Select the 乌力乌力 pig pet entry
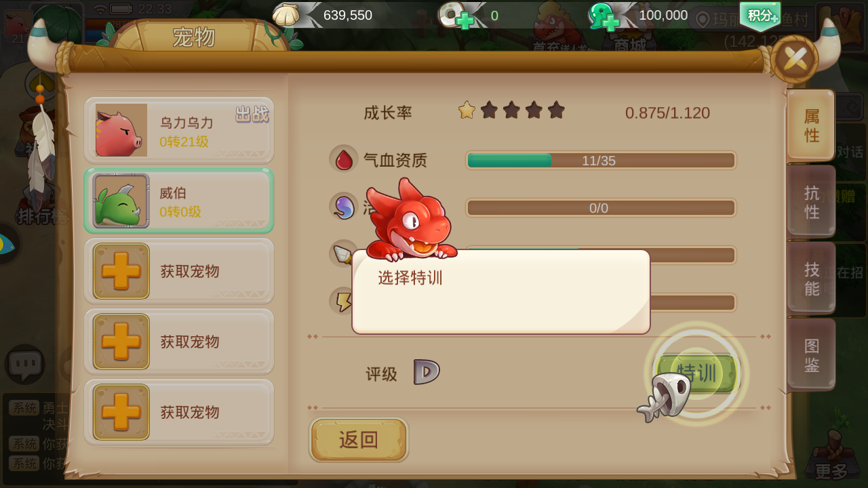 pos(179,130)
